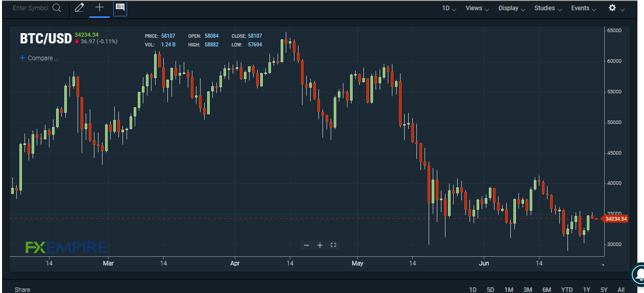The height and width of the screenshot is (293, 644).
Task: Click the blue plus beside Compare
Action: 22,58
